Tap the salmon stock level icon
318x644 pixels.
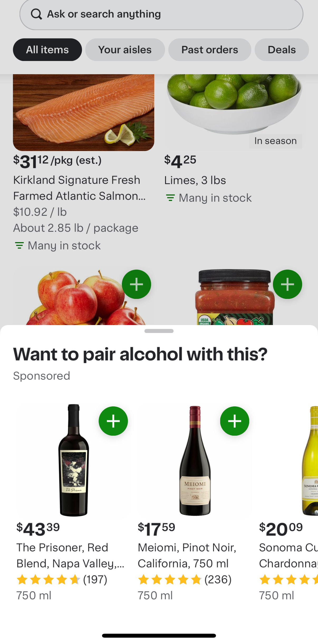pos(19,246)
